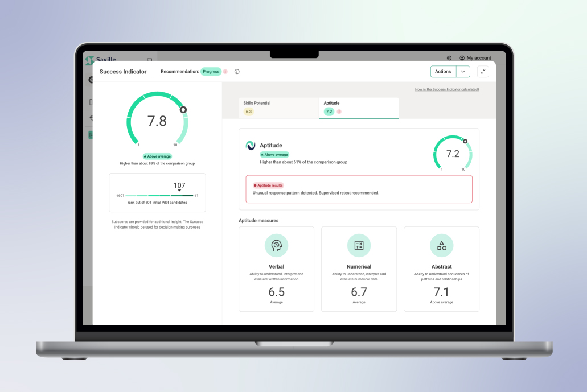This screenshot has width=587, height=392.
Task: Collapse the sidebar with the panel icon
Action: coord(149,60)
